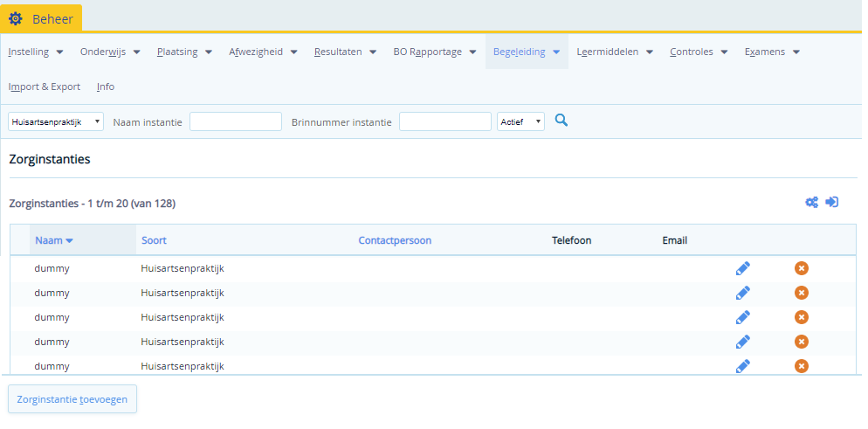Click Zorginstantie toevoegen button
868x429 pixels.
point(72,399)
